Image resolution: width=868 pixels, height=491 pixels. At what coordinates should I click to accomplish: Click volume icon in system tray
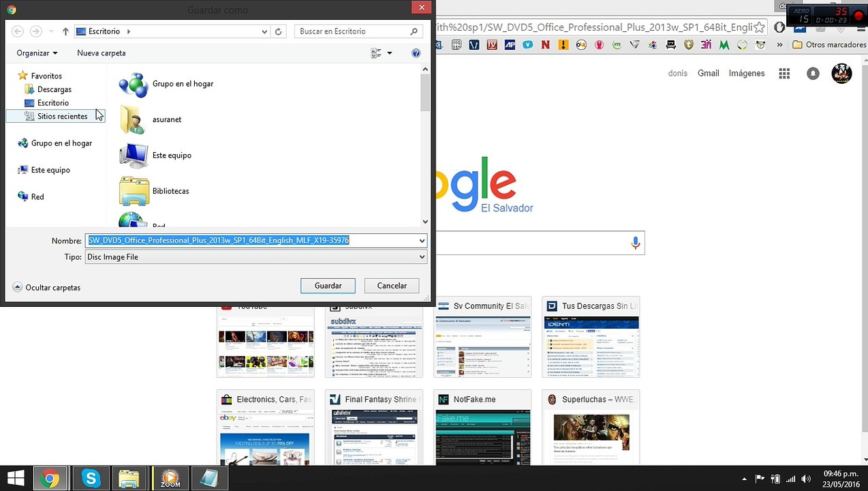[x=806, y=479]
